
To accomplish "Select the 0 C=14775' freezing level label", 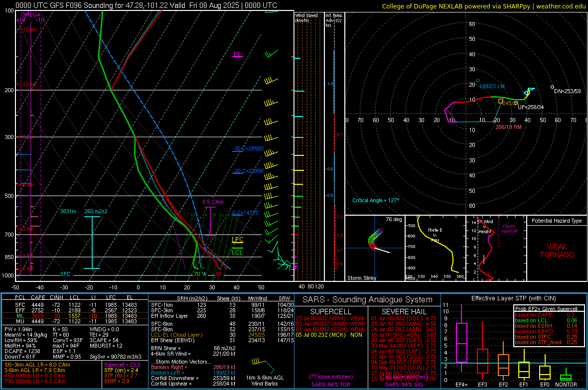I will pos(246,213).
